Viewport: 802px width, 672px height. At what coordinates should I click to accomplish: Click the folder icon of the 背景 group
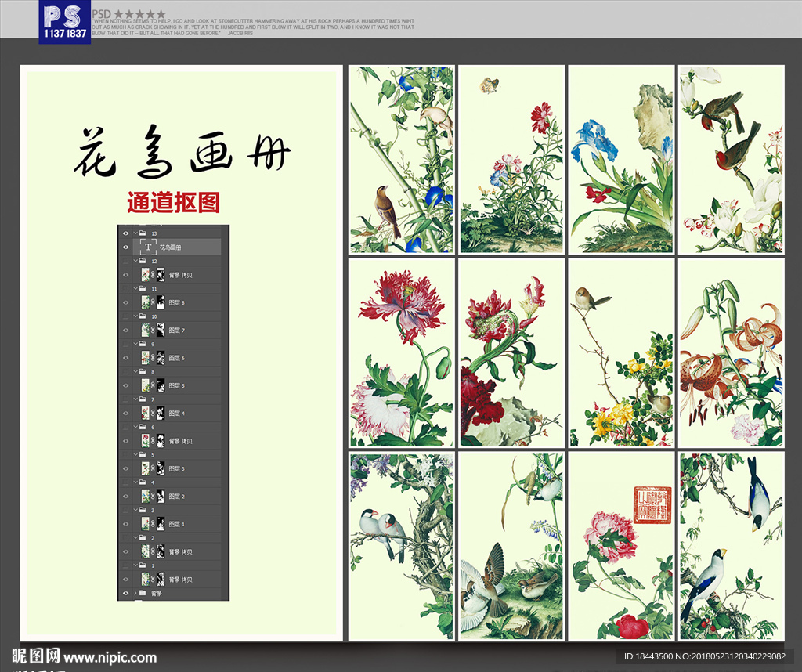(141, 592)
